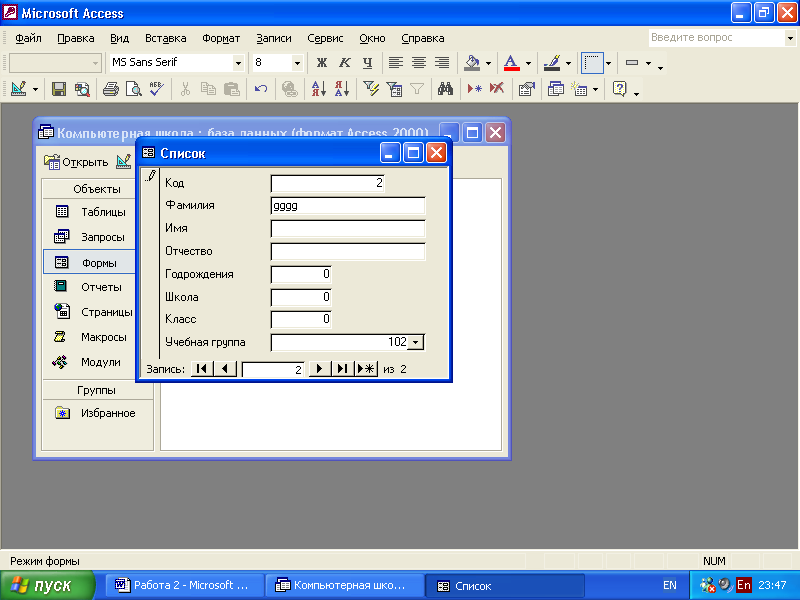Sort ascending with the A-Я icon
This screenshot has height=600, width=800.
[319, 89]
